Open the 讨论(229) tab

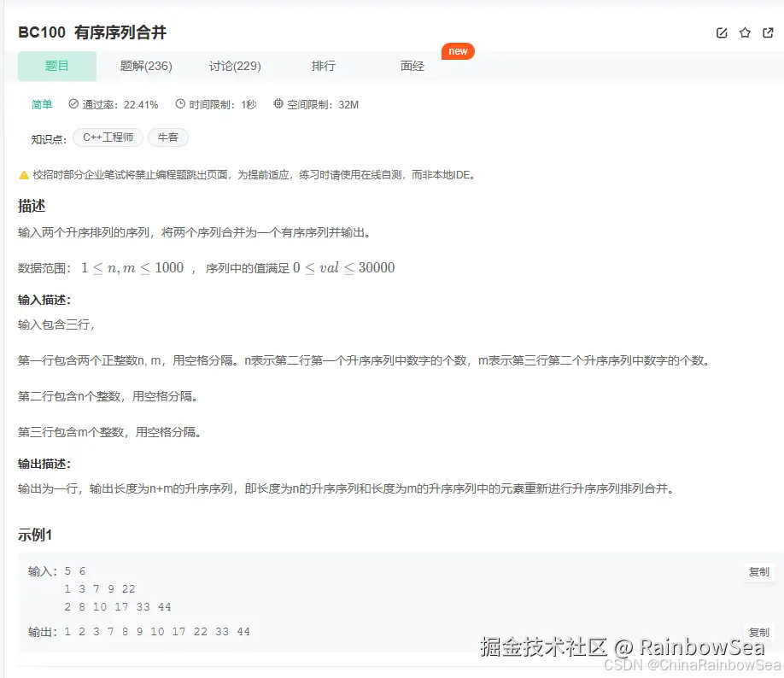pos(236,66)
